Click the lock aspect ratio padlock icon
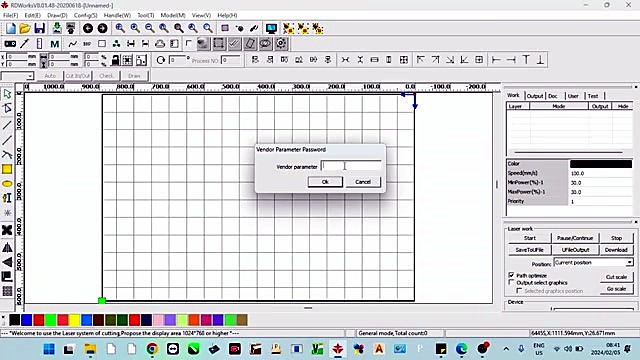This screenshot has height=360, width=640. click(116, 60)
